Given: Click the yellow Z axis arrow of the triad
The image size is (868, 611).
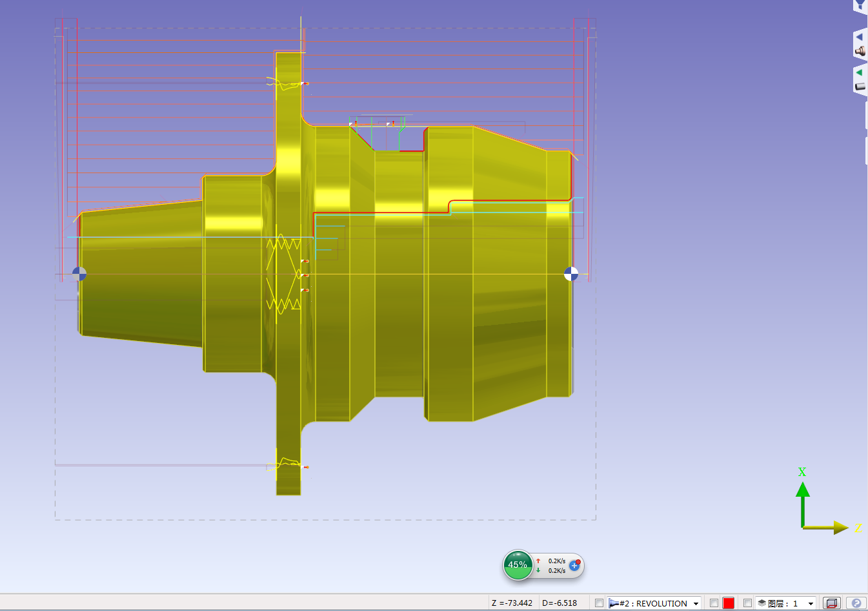Looking at the screenshot, I should [x=826, y=528].
